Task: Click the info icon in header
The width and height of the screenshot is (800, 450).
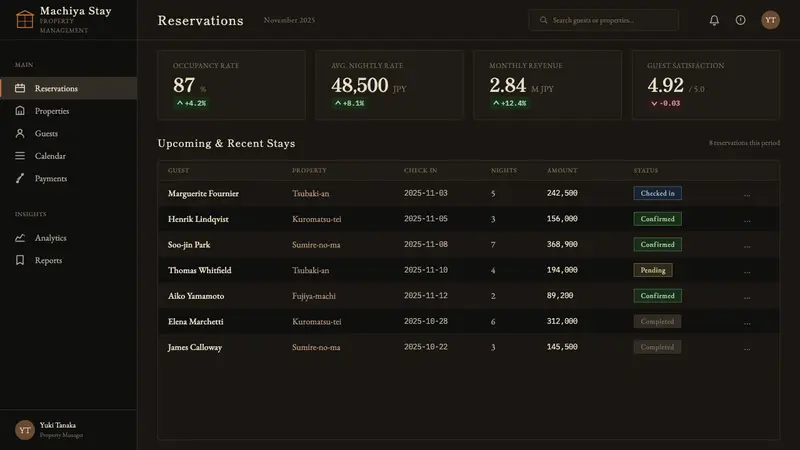Action: pyautogui.click(x=740, y=20)
